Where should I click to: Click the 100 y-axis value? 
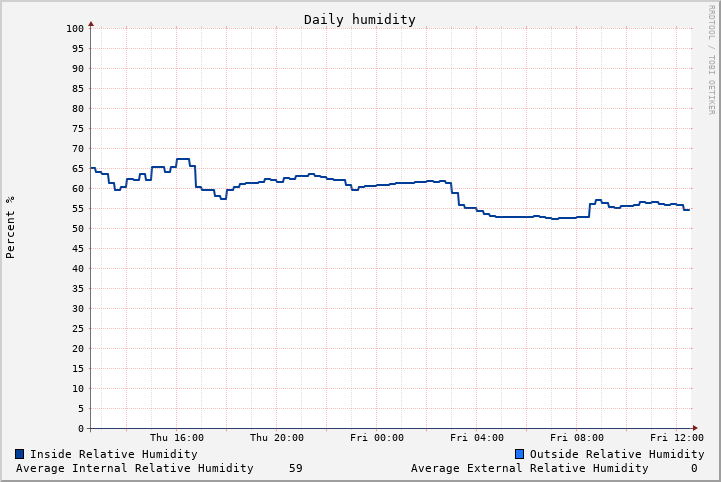tap(75, 29)
